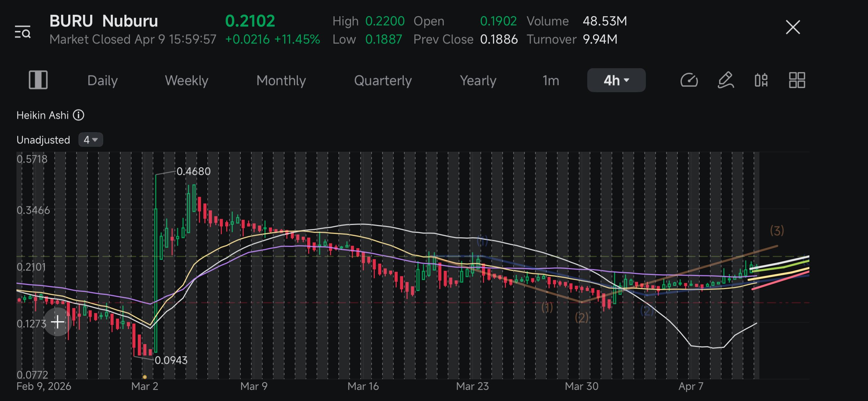This screenshot has width=868, height=401.
Task: Open the stock search list icon
Action: tap(23, 32)
